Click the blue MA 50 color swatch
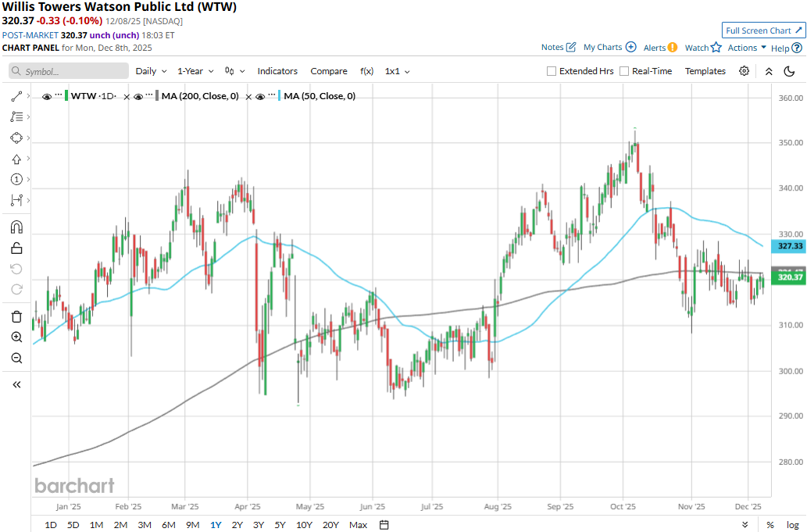This screenshot has height=532, width=807. click(279, 96)
